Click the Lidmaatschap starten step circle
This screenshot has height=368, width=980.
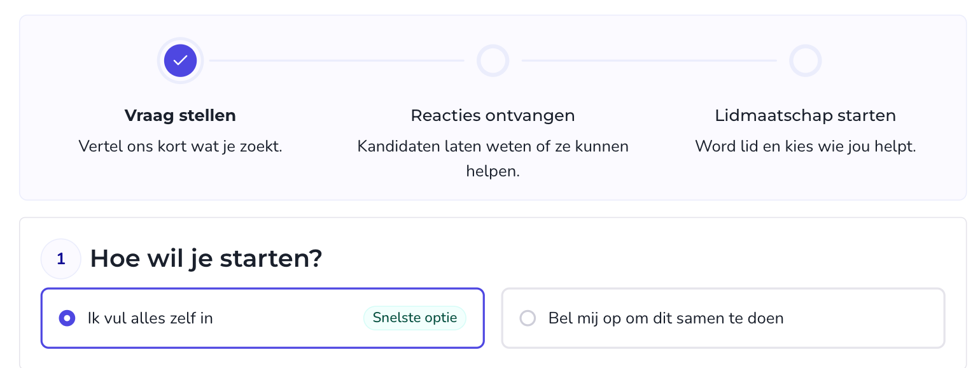pyautogui.click(x=805, y=60)
